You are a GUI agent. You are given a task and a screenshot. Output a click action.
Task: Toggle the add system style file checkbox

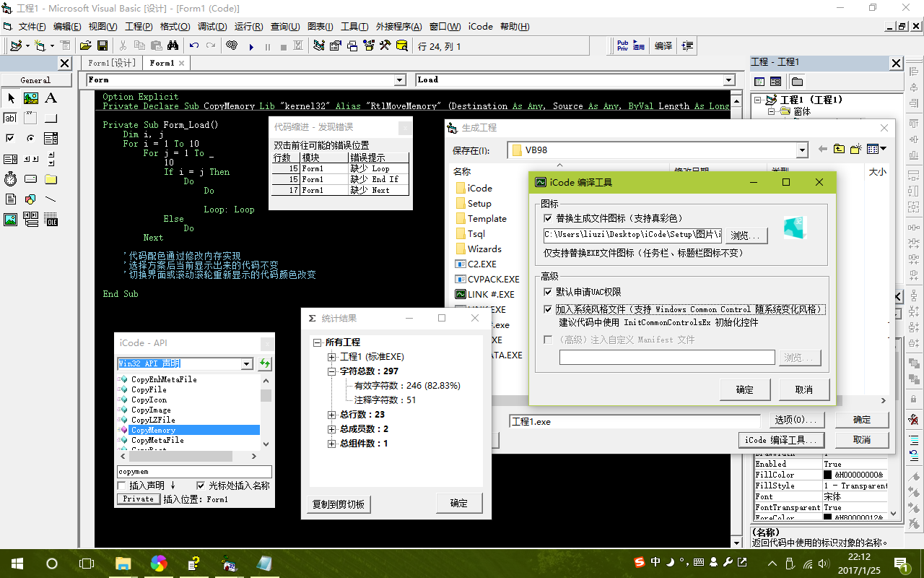(548, 309)
